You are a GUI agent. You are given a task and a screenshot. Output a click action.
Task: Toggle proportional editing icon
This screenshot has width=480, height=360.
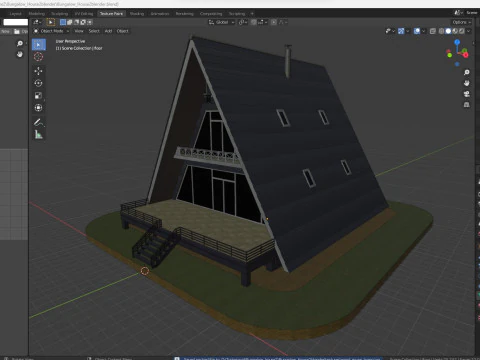click(x=274, y=22)
